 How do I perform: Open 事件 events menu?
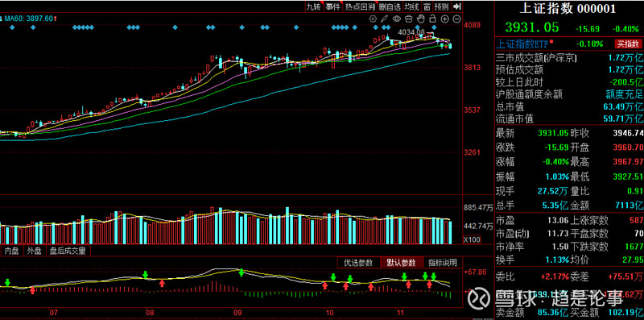coord(332,6)
